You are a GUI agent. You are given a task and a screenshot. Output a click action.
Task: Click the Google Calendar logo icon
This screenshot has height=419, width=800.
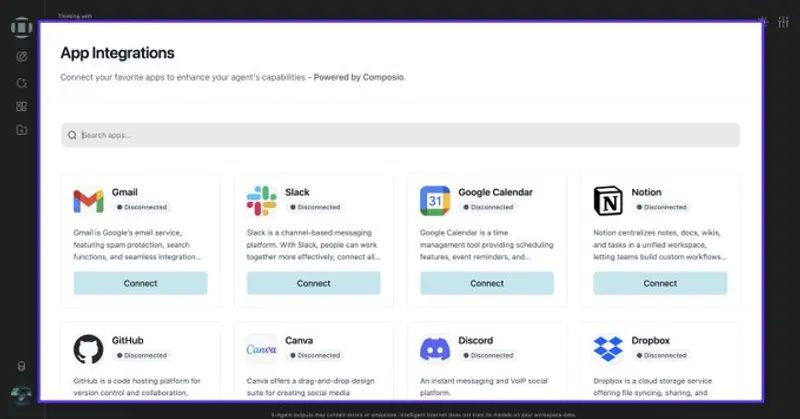point(435,200)
